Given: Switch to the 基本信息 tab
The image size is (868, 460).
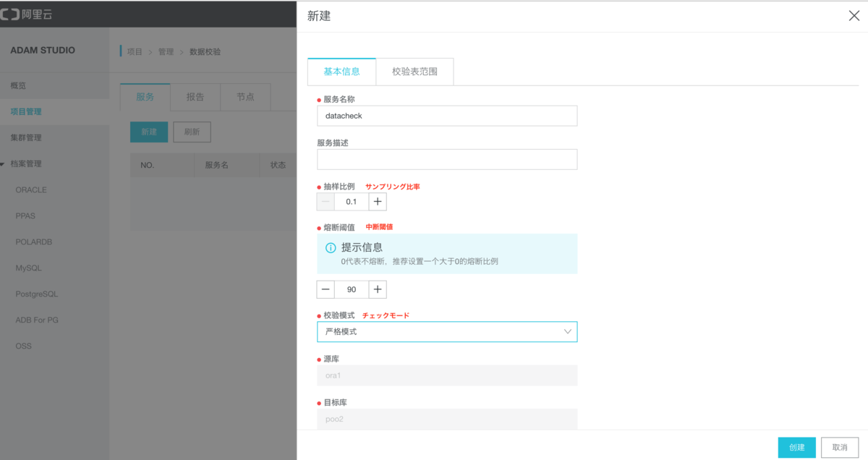Looking at the screenshot, I should (341, 72).
